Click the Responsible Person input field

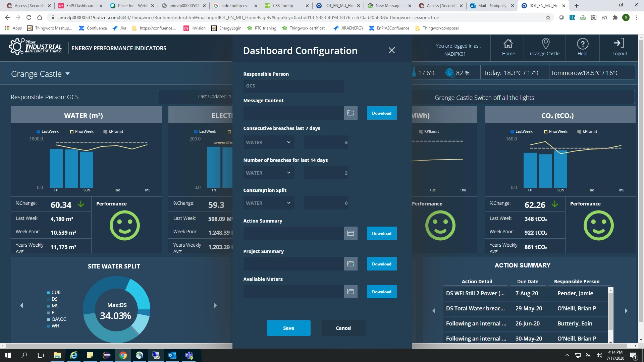(x=293, y=86)
